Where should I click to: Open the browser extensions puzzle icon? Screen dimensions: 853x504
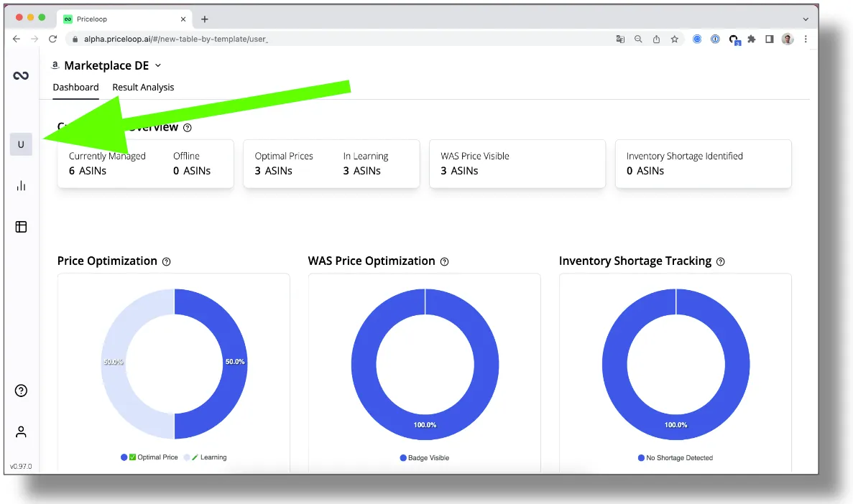751,39
